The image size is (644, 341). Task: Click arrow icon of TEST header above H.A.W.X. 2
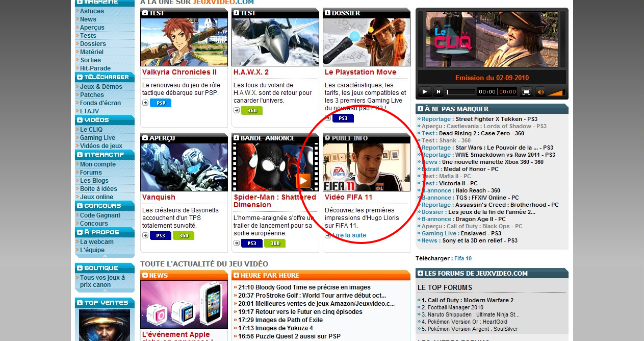click(x=237, y=13)
